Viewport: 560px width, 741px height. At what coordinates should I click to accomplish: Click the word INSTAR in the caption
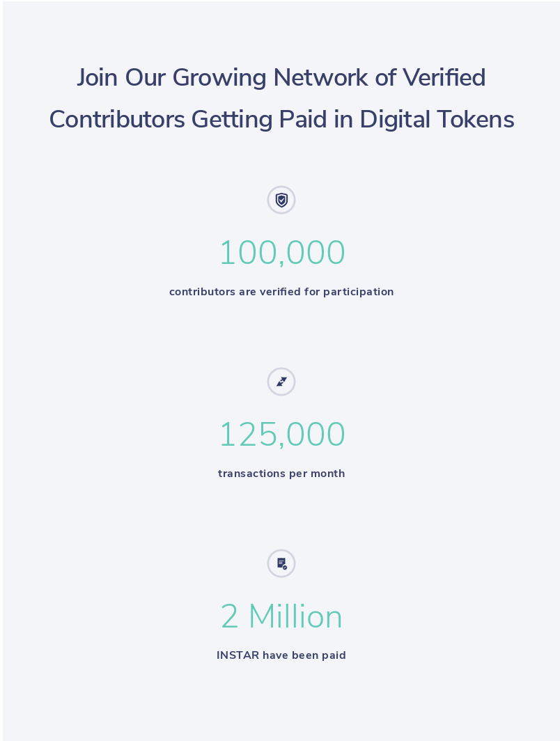coord(238,655)
